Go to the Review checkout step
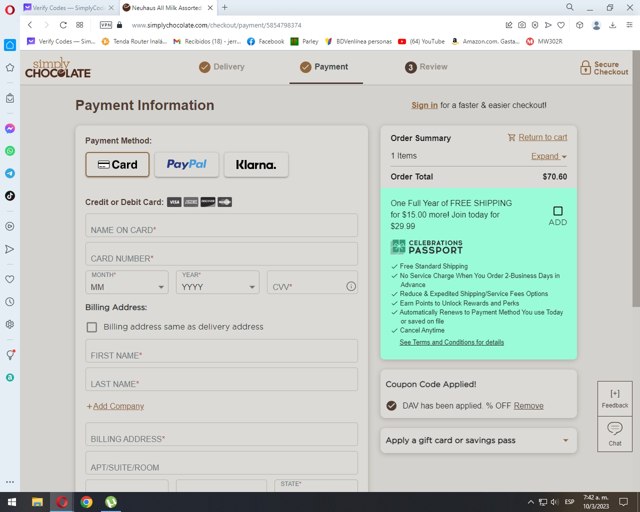This screenshot has width=640, height=512. click(426, 67)
